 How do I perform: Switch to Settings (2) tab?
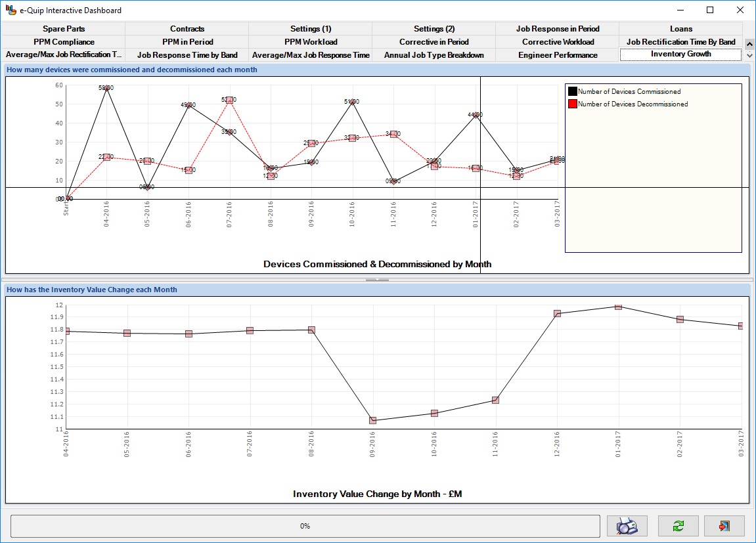pos(434,29)
